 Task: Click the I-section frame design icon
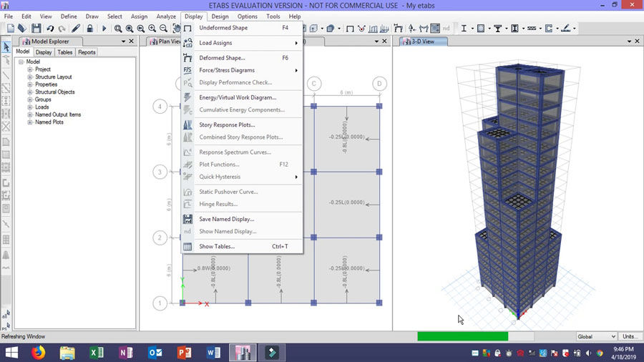click(x=464, y=29)
